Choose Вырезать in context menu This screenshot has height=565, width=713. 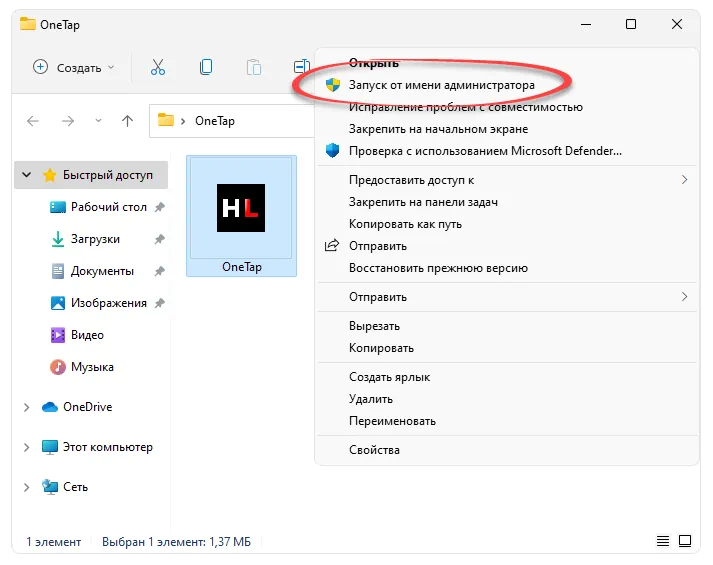point(374,326)
